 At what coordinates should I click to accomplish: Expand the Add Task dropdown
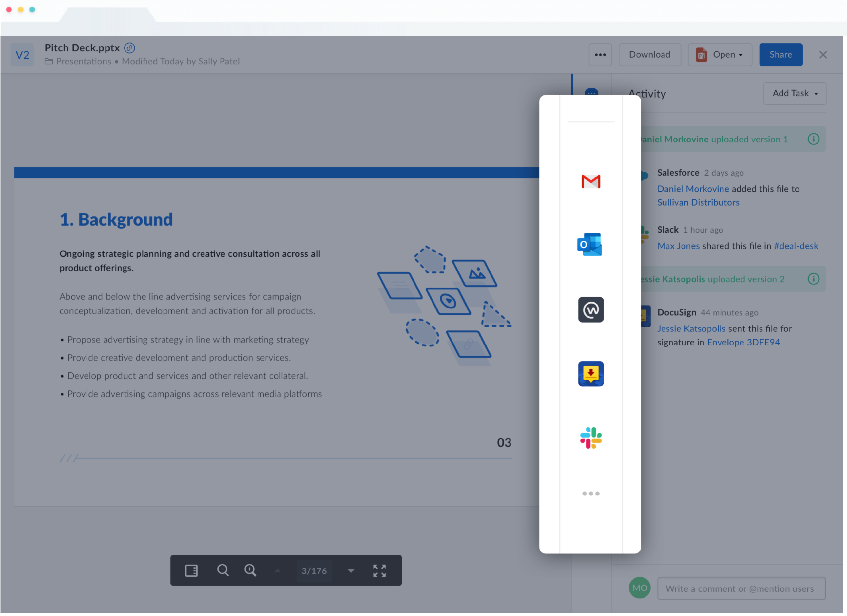[795, 93]
